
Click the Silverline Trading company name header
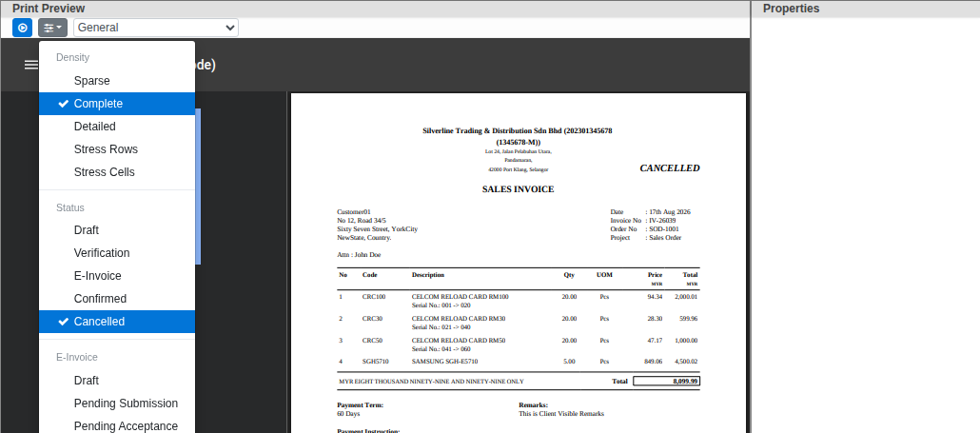[x=518, y=136]
